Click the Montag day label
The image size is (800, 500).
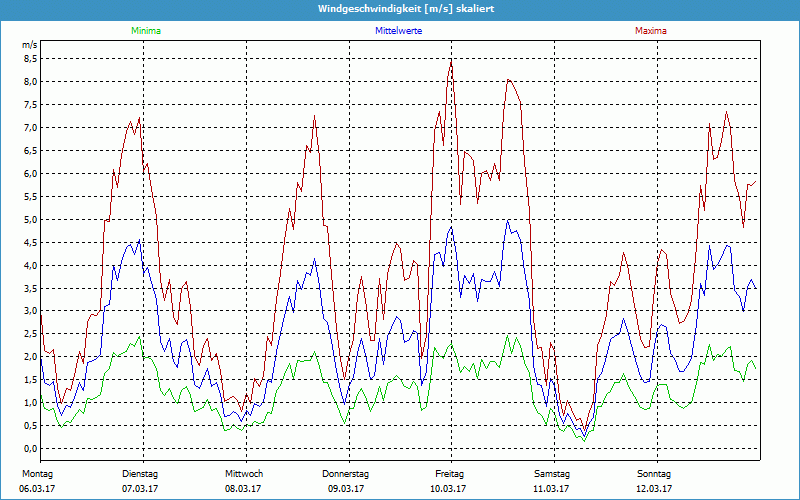click(37, 474)
